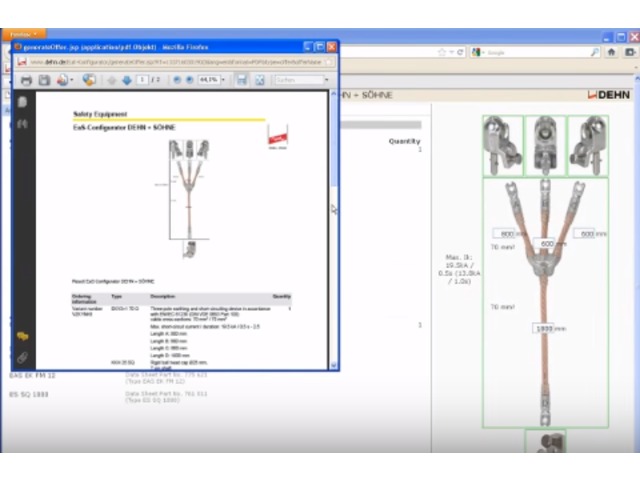Open the orange Firefox menu button
640x480 pixels.
(24, 34)
